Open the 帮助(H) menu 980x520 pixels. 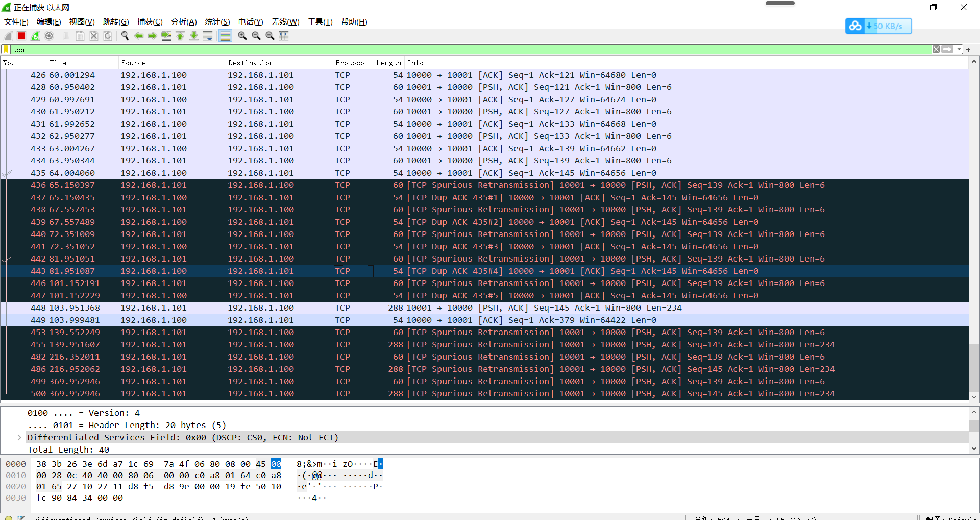(354, 22)
